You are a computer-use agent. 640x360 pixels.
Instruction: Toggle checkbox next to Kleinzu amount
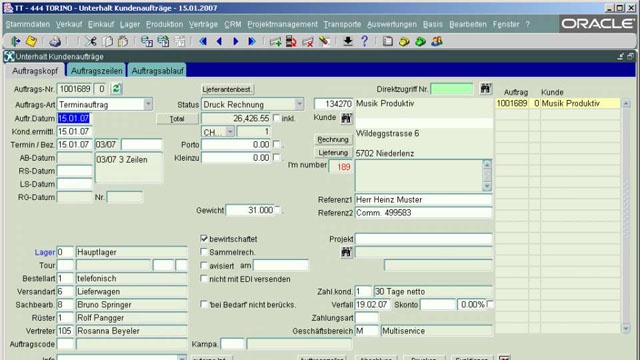277,157
